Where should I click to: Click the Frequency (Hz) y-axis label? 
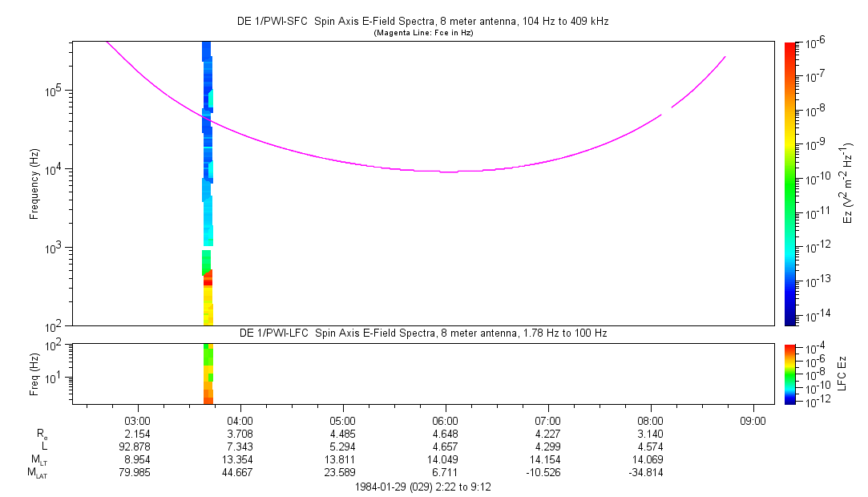point(34,184)
